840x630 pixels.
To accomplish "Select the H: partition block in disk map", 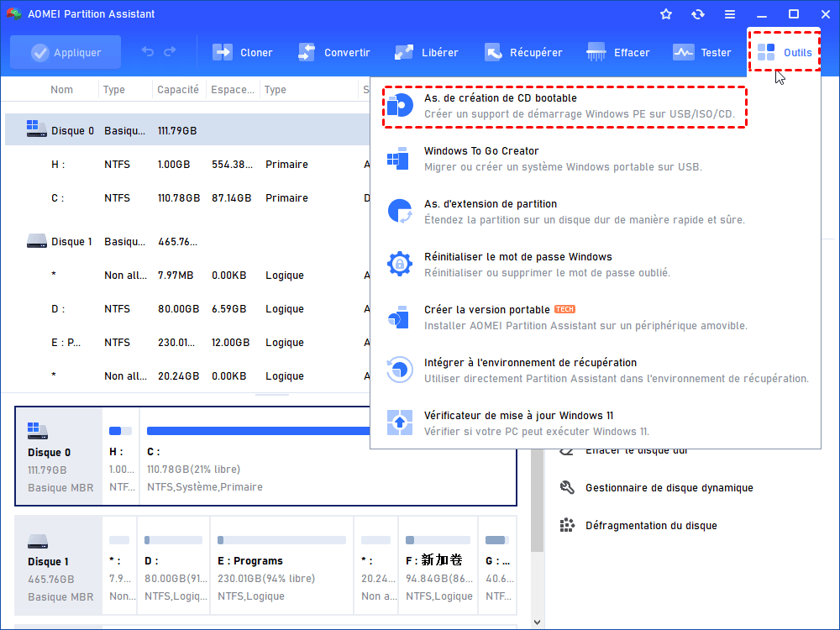I will (x=121, y=456).
